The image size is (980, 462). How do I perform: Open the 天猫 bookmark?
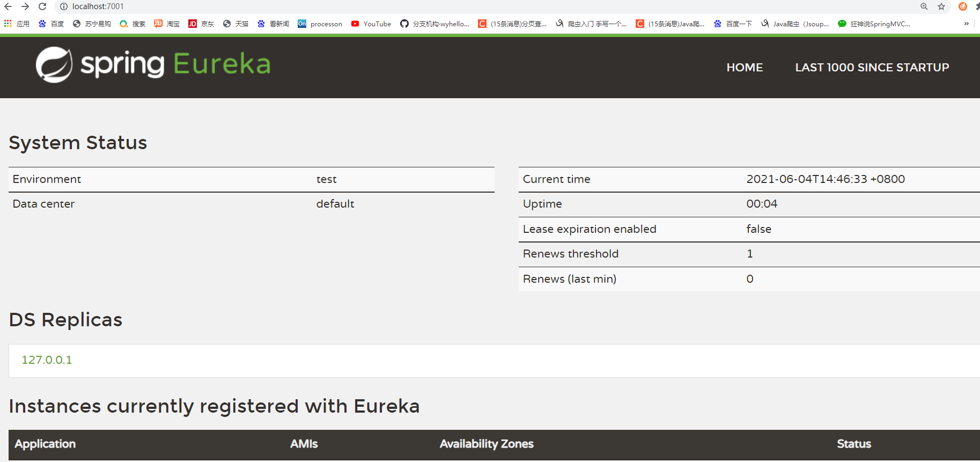pyautogui.click(x=235, y=24)
